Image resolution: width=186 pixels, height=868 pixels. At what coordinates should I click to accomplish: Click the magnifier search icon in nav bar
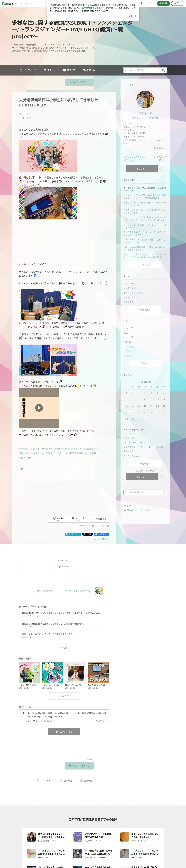tap(163, 70)
